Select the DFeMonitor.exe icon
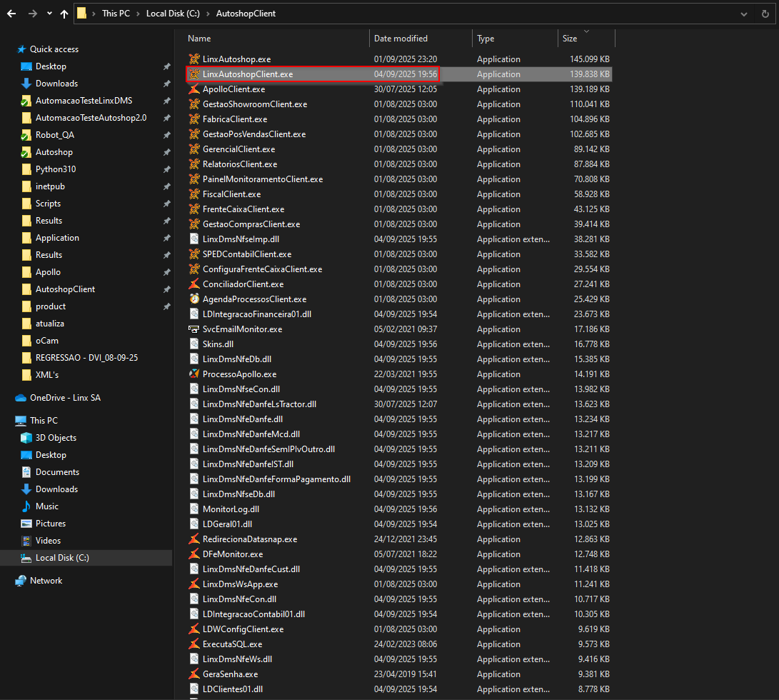 pos(194,554)
